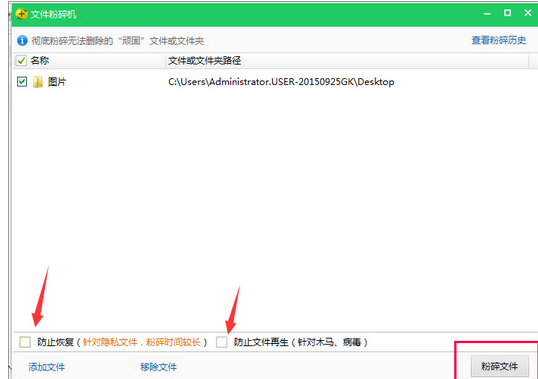Click the 彻底粉碎无法删除的 description text
This screenshot has height=379, width=538.
118,41
